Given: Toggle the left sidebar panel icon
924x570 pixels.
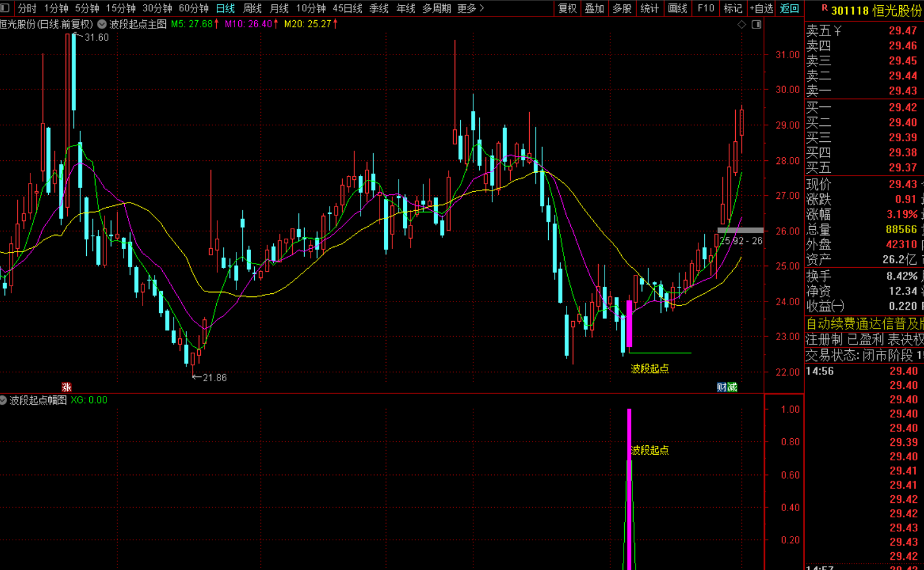Looking at the screenshot, I should pos(5,8).
